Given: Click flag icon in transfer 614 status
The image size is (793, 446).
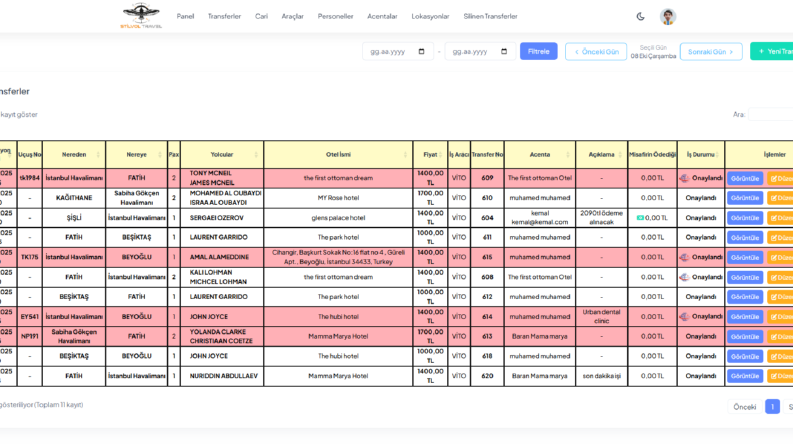Looking at the screenshot, I should pyautogui.click(x=684, y=317).
